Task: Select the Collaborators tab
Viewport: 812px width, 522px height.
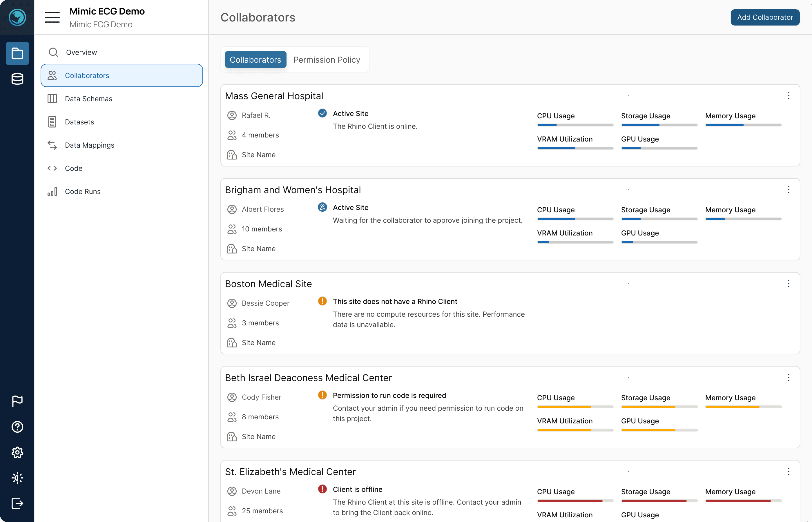Action: 255,60
